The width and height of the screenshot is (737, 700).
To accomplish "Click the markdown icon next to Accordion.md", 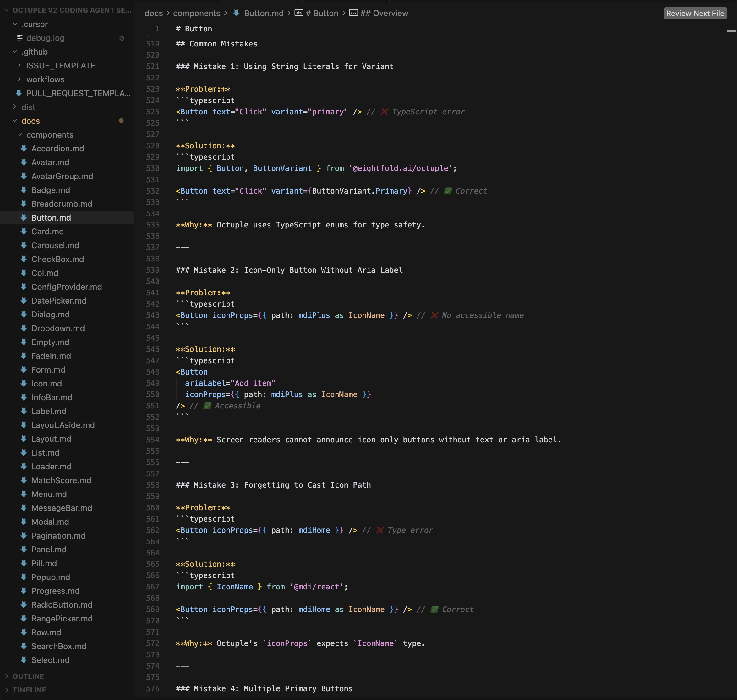I will pos(24,149).
